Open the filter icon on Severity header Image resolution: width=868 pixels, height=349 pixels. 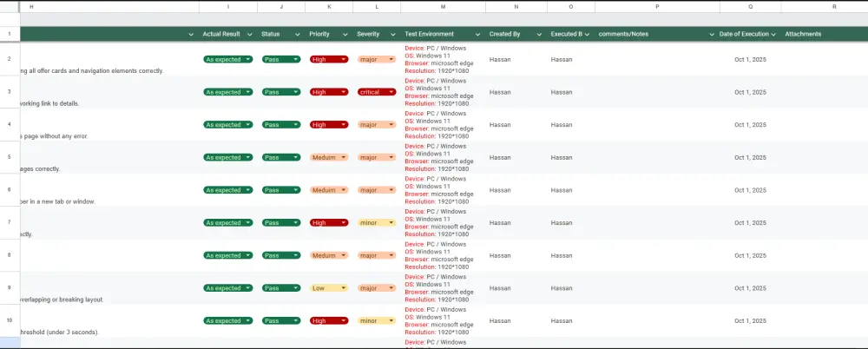[393, 35]
